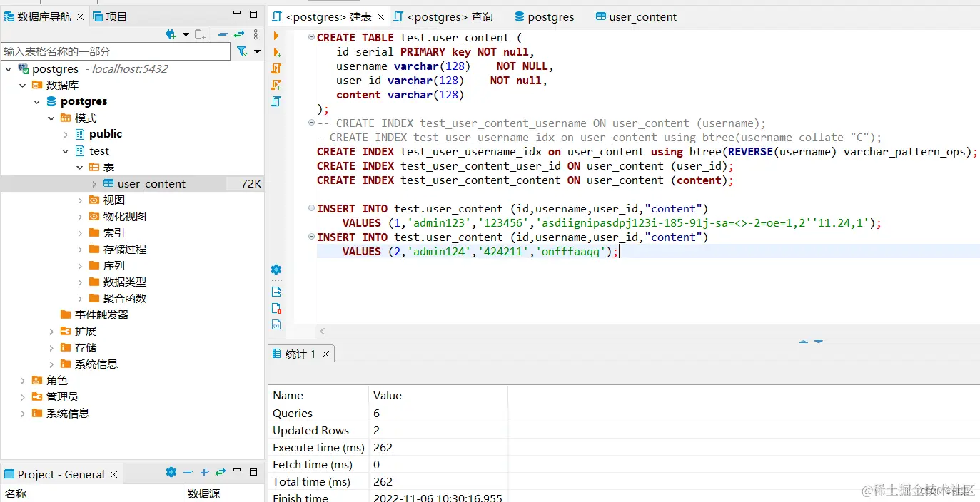
Task: Open the SQL editor settings gear
Action: (276, 270)
